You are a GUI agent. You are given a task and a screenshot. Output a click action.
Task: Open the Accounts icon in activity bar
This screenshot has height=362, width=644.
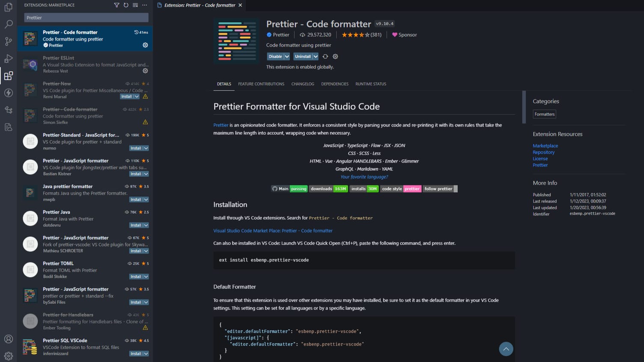point(8,339)
